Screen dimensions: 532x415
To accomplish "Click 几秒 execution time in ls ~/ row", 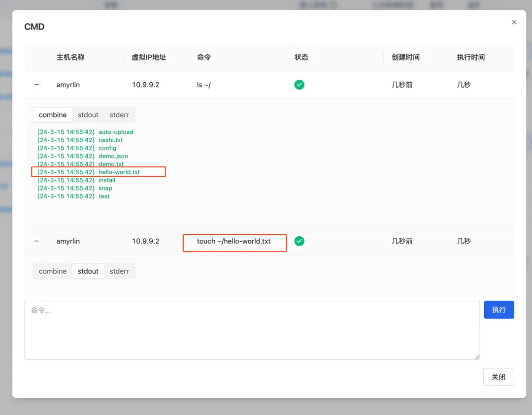I will 464,85.
